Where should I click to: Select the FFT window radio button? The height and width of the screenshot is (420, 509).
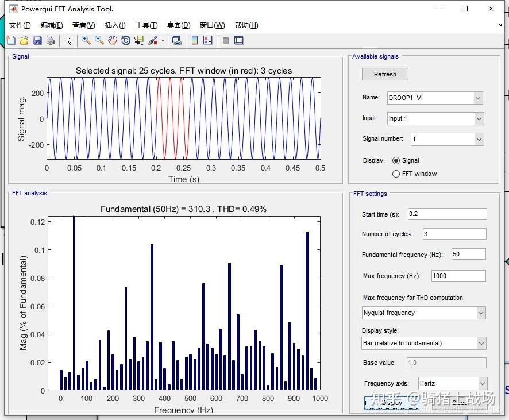coord(396,174)
